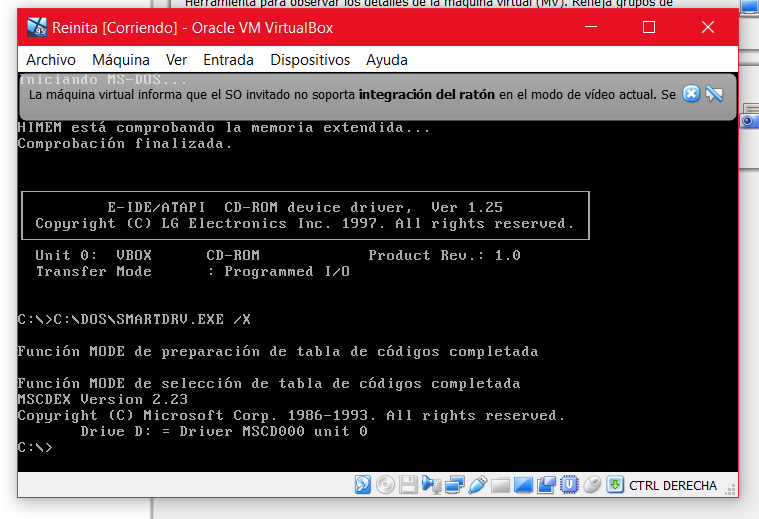Minimize the VirtualBox window
Screen dimensions: 759x519
coord(591,27)
